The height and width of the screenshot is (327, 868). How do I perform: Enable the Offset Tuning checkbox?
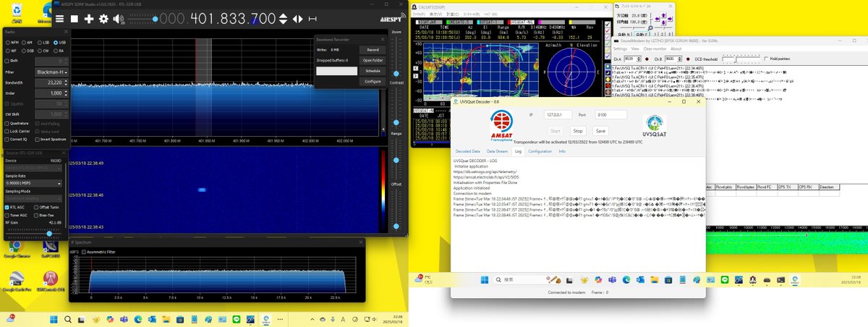36,207
